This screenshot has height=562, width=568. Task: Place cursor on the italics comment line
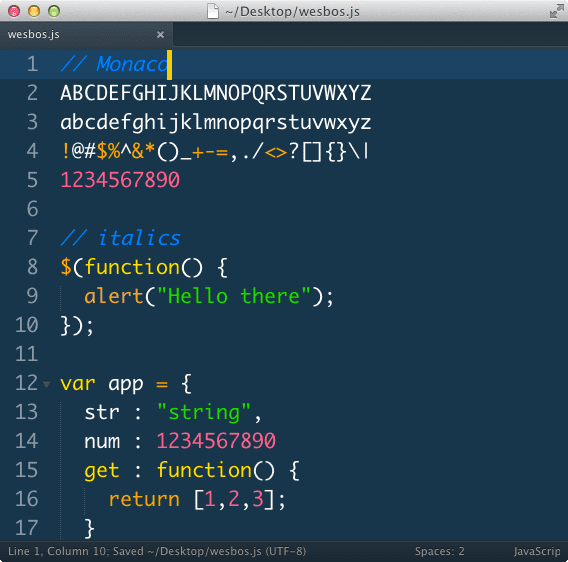coord(120,238)
